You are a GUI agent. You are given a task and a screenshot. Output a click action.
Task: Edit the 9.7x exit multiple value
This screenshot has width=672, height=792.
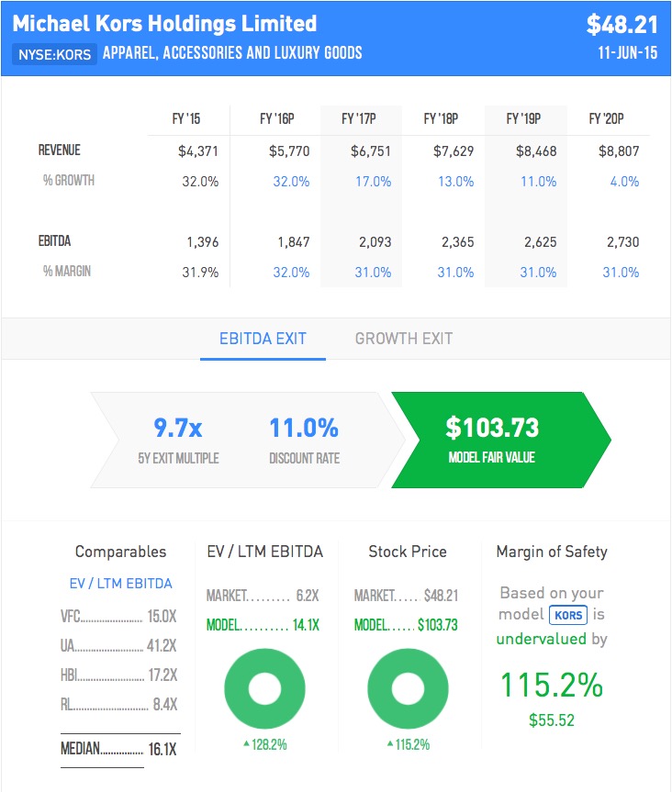[x=178, y=428]
